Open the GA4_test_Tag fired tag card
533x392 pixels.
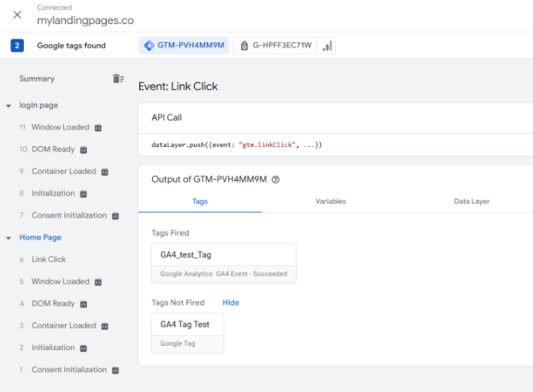click(223, 263)
